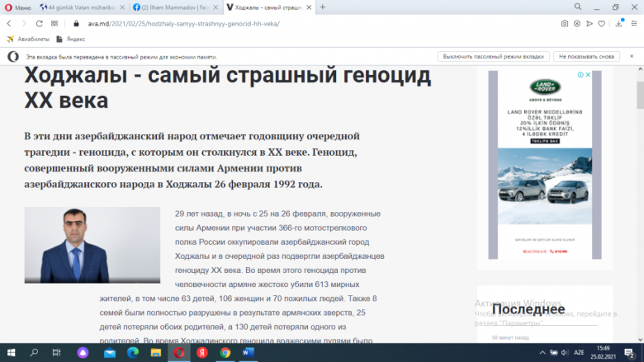Close the Land Rover ad
This screenshot has height=362, width=644.
[x=588, y=75]
